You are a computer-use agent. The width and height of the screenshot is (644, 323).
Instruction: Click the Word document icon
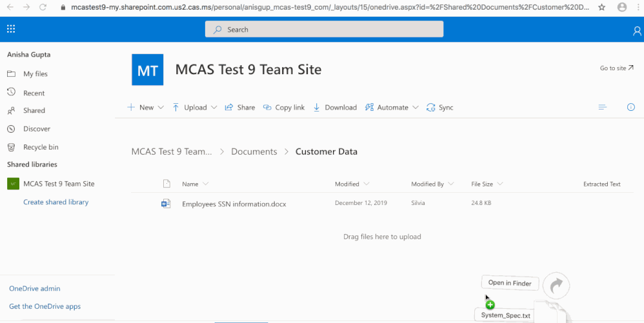coord(166,203)
